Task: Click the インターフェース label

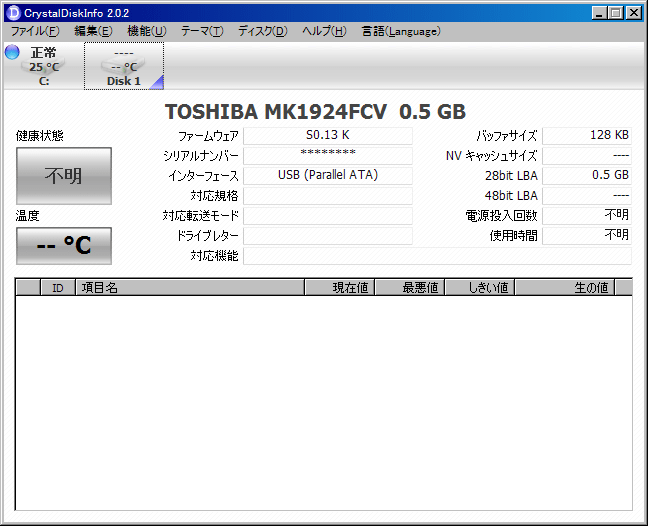Action: (203, 176)
